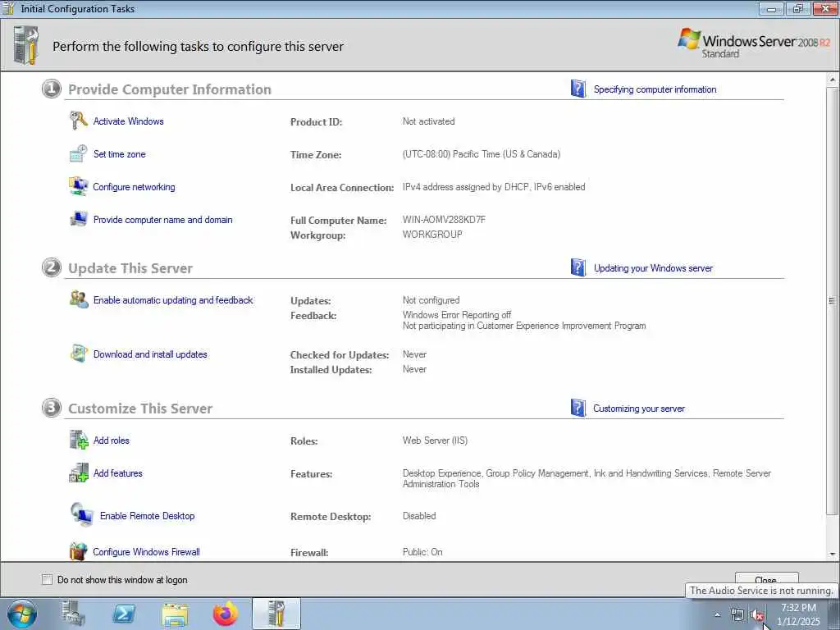Open the Activate Windows link

(129, 121)
